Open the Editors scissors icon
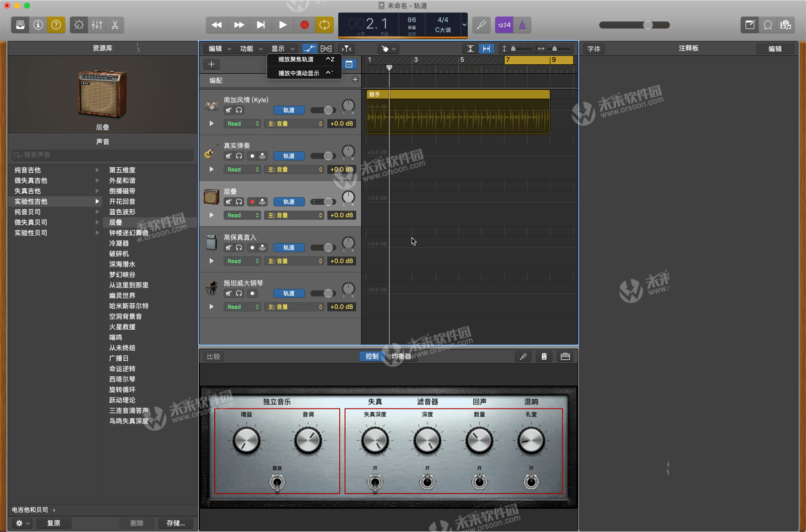 115,25
